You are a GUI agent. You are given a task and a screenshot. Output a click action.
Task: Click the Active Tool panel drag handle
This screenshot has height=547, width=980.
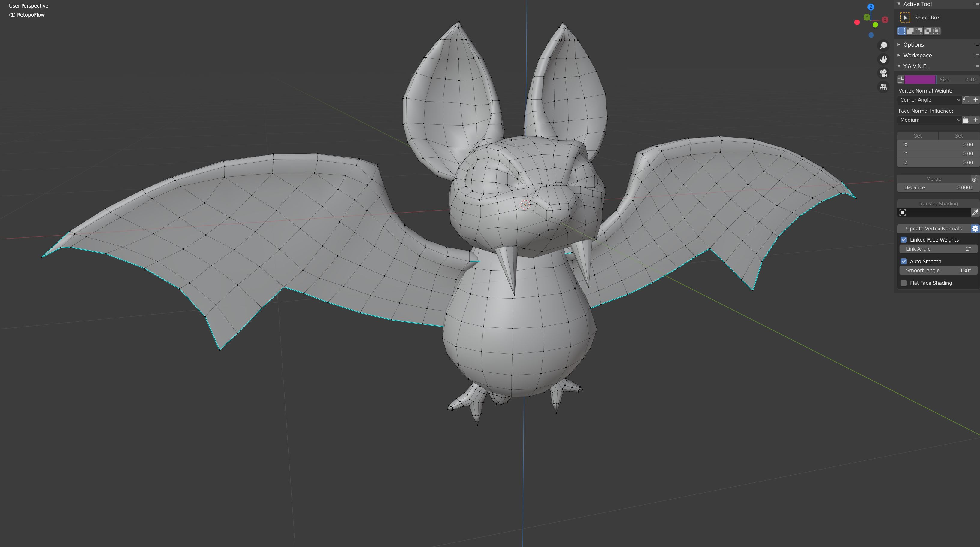point(977,4)
